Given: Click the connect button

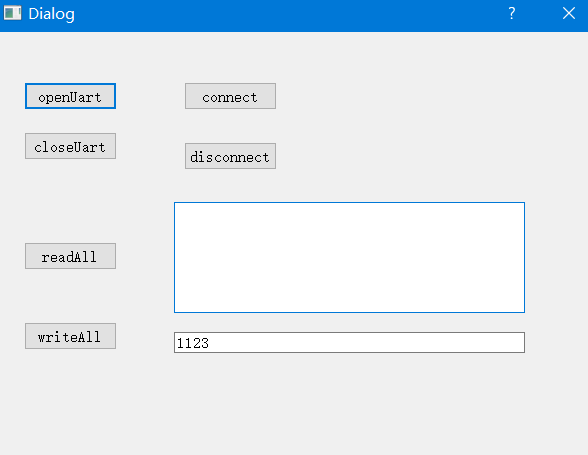Looking at the screenshot, I should point(230,96).
